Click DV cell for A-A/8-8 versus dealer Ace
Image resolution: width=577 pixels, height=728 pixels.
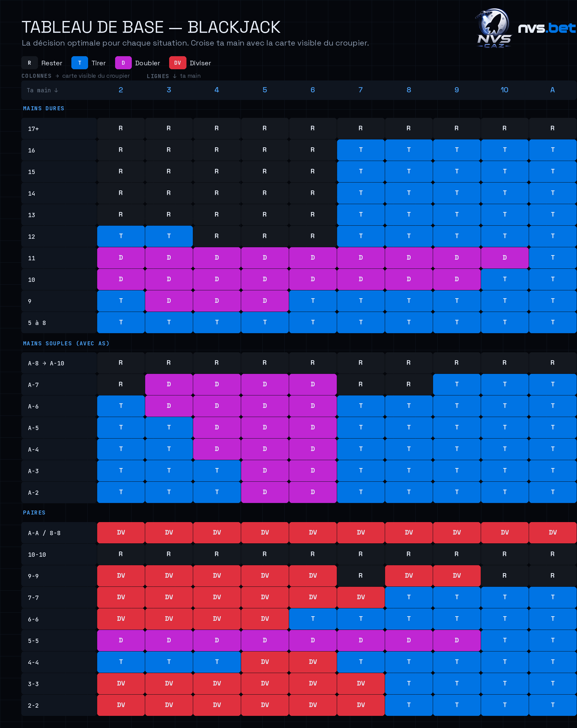552,532
